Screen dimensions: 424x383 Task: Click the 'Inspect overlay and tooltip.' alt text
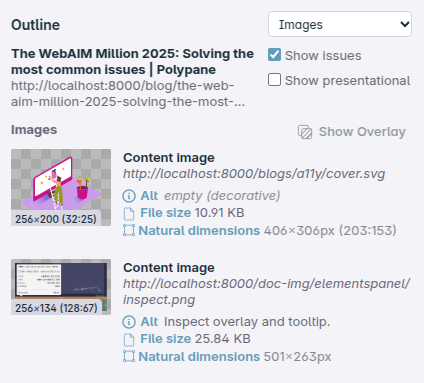(x=247, y=322)
